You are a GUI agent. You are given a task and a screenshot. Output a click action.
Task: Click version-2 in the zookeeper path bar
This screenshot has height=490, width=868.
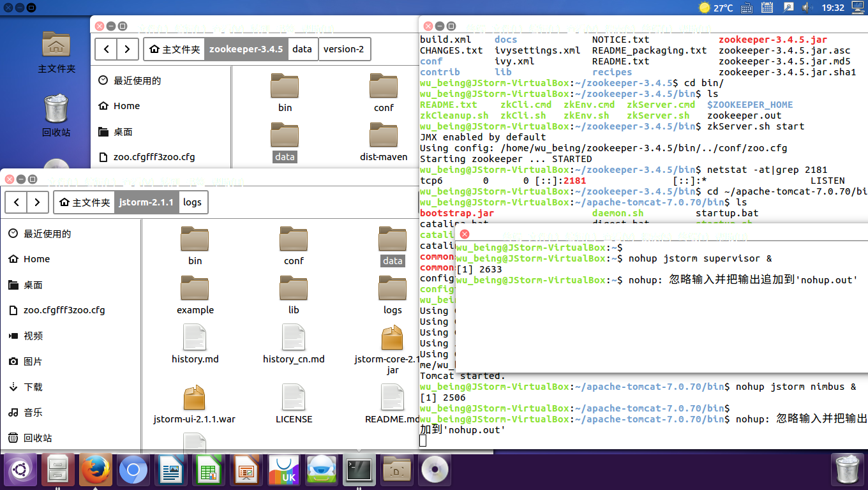click(344, 49)
